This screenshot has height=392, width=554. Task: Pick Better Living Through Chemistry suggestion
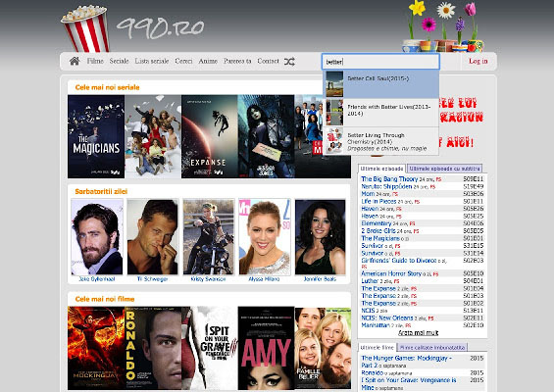click(x=380, y=141)
